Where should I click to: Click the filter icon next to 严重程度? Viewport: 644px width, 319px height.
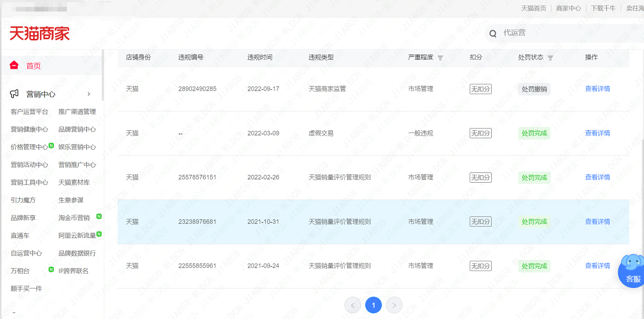coord(440,58)
